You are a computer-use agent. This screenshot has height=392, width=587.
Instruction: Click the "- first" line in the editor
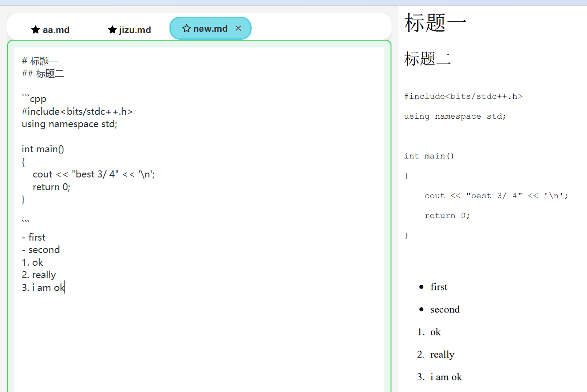(34, 237)
